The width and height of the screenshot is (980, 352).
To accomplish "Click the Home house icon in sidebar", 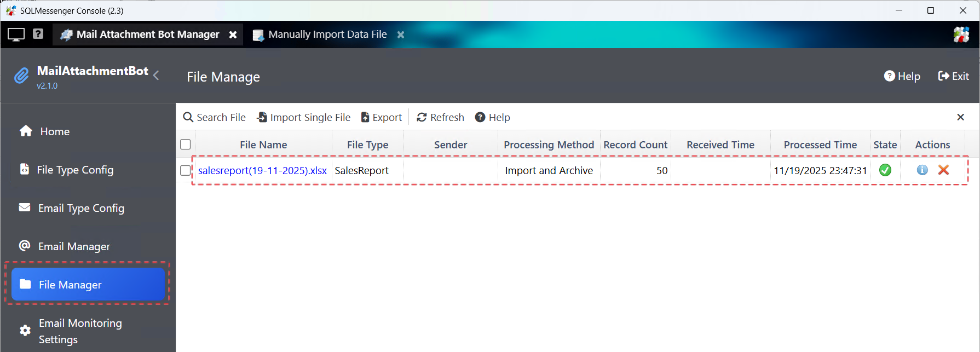I will coord(26,130).
